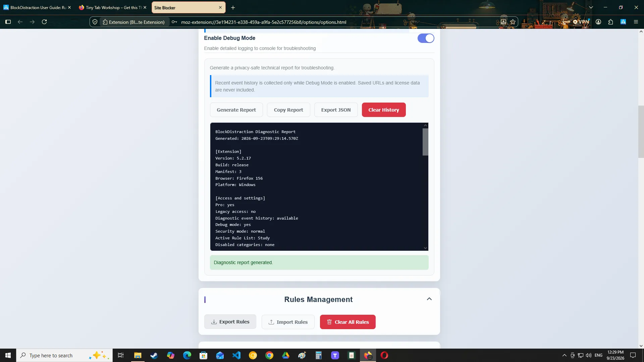Viewport: 644px width, 362px height.
Task: Click the ENG language indicator
Action: pos(599,355)
